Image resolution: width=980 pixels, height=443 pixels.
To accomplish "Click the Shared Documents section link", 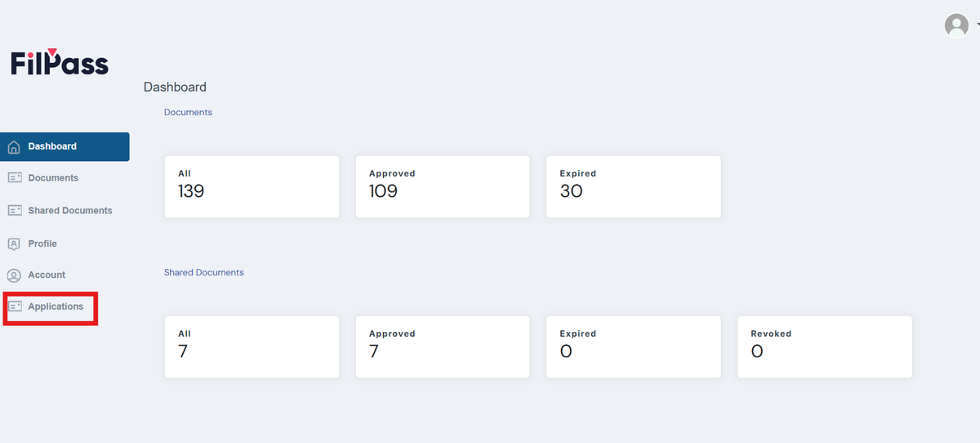I will (x=203, y=272).
